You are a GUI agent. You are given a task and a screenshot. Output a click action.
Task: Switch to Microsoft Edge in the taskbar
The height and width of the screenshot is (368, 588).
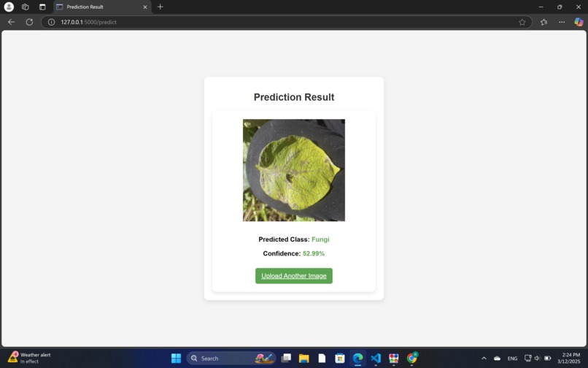[357, 359]
